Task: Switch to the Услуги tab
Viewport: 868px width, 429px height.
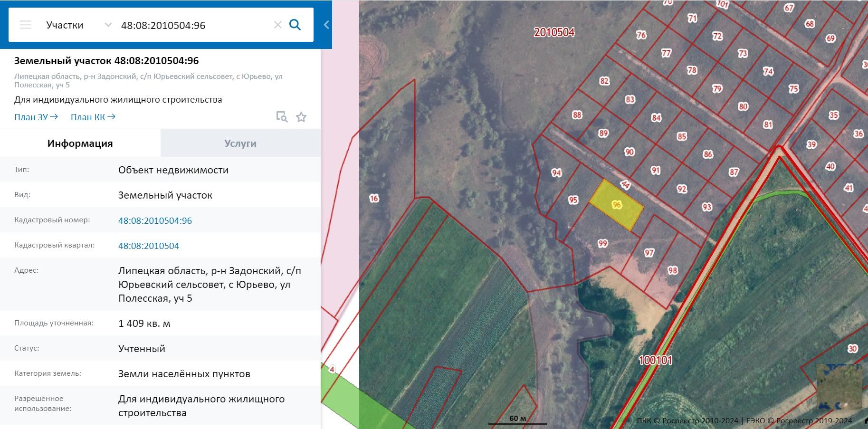Action: pyautogui.click(x=240, y=143)
